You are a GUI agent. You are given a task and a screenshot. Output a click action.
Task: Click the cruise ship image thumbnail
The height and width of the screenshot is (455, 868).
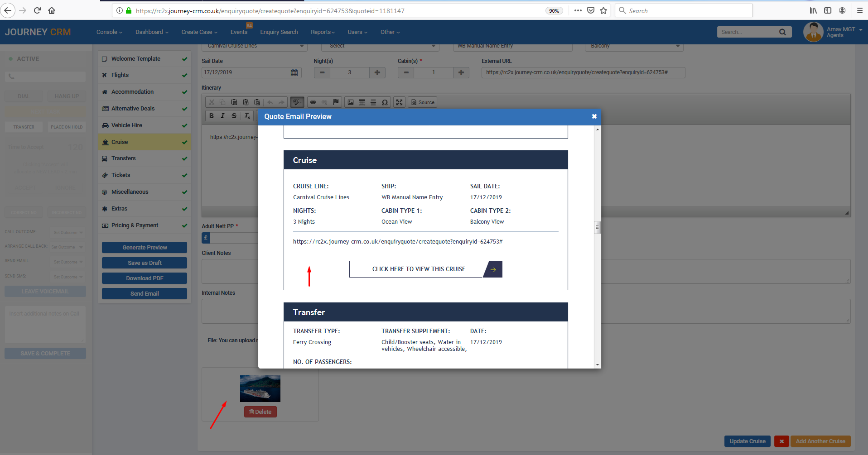pyautogui.click(x=260, y=388)
